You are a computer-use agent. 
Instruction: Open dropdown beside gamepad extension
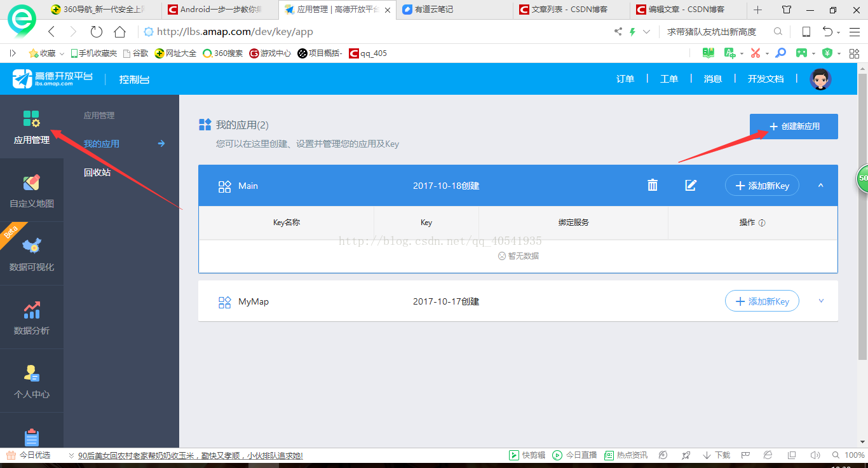coord(814,53)
